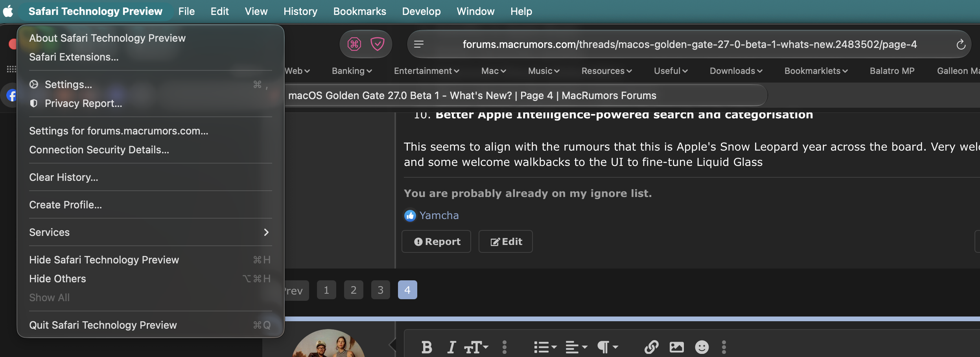Open the History menu
This screenshot has height=357, width=980.
[x=300, y=11]
